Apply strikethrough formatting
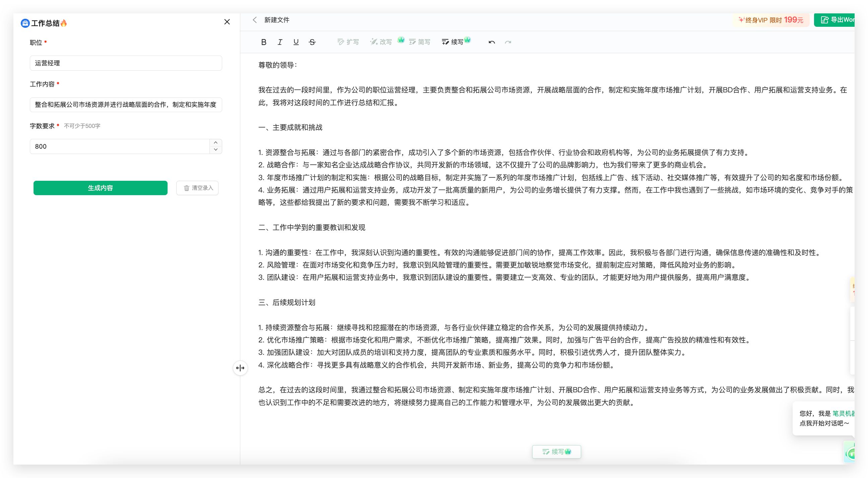868x478 pixels. click(x=312, y=42)
